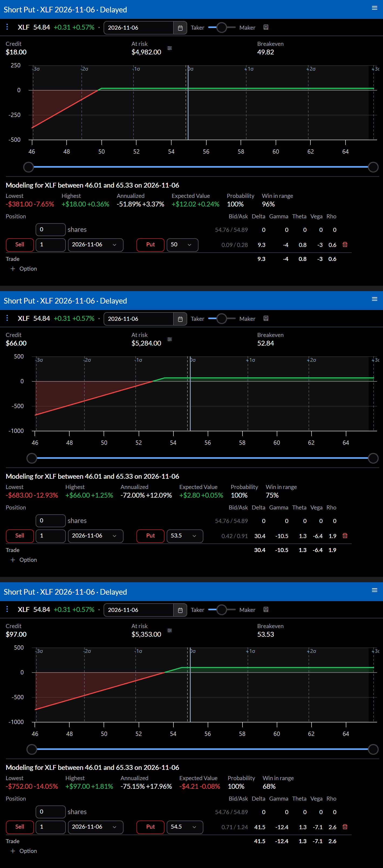
Task: Click bid/ask 0.09 / 0.28
Action: pyautogui.click(x=234, y=245)
